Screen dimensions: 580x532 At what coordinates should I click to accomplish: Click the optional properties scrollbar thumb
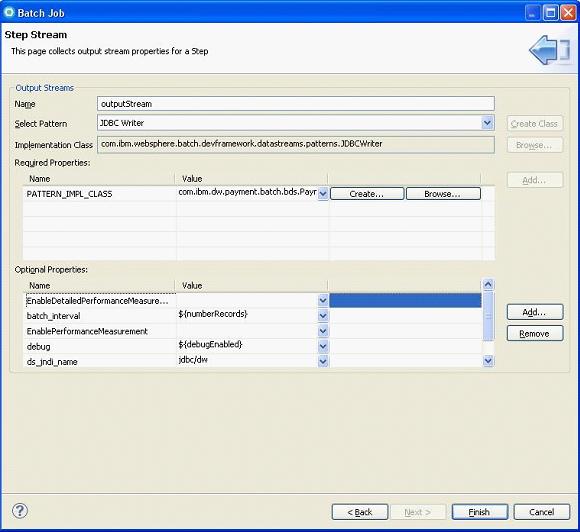[488, 316]
